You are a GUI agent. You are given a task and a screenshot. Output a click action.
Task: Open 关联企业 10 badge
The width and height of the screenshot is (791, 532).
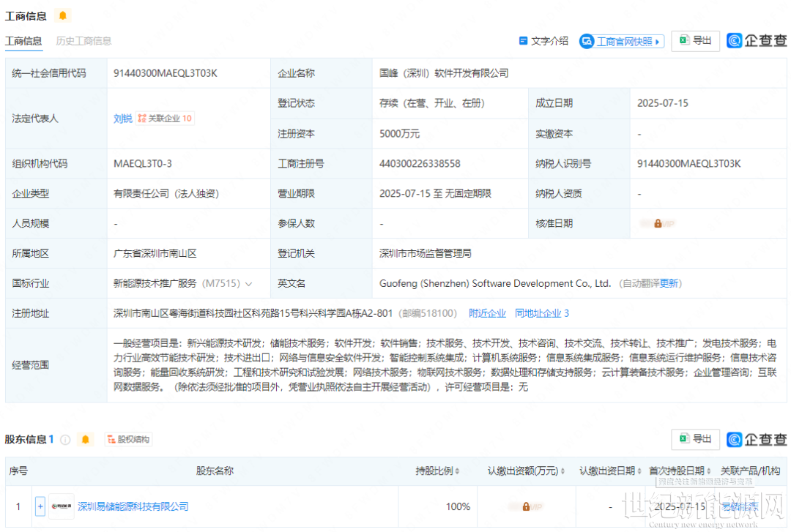pyautogui.click(x=165, y=118)
